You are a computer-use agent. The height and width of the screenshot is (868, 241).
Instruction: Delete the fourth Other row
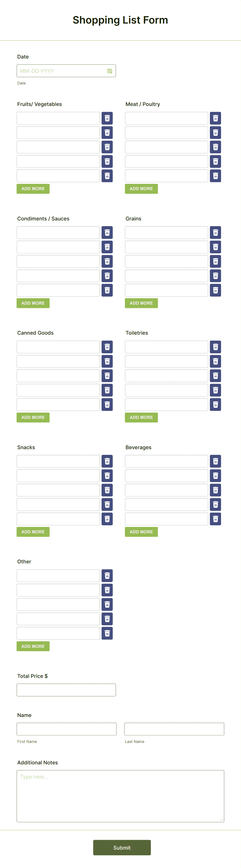pos(107,619)
